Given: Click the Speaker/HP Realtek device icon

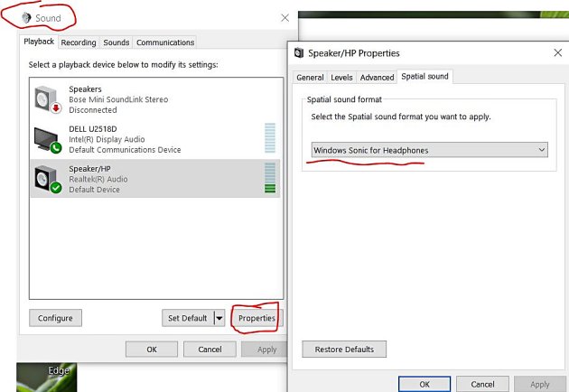Looking at the screenshot, I should (x=48, y=179).
